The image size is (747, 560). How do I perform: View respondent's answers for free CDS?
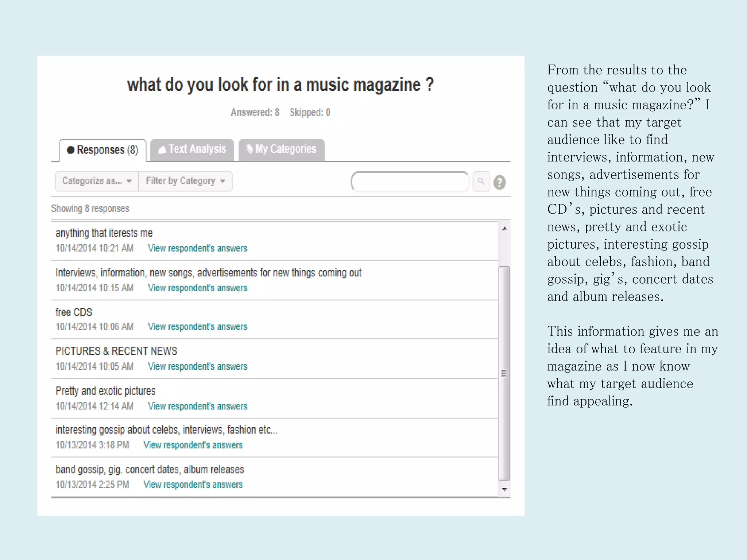tap(197, 327)
